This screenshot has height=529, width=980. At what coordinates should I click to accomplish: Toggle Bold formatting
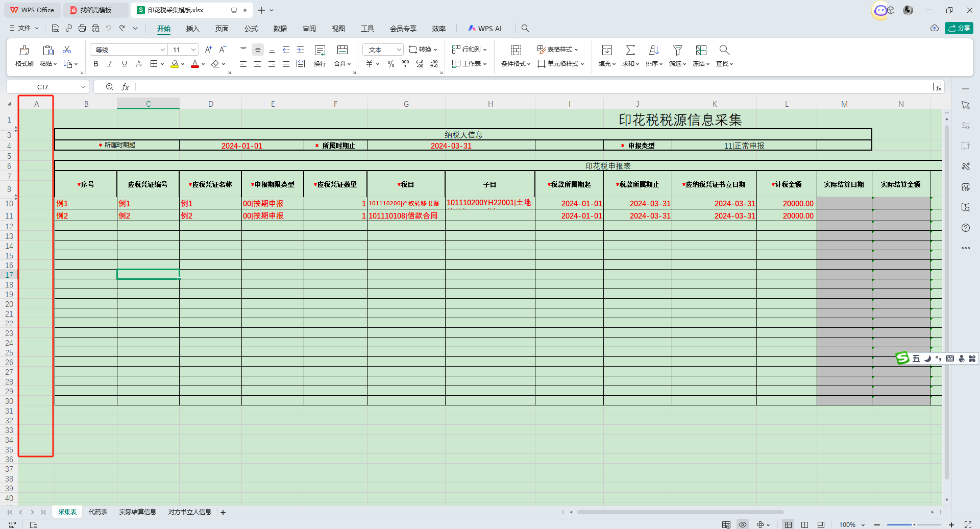pyautogui.click(x=96, y=64)
